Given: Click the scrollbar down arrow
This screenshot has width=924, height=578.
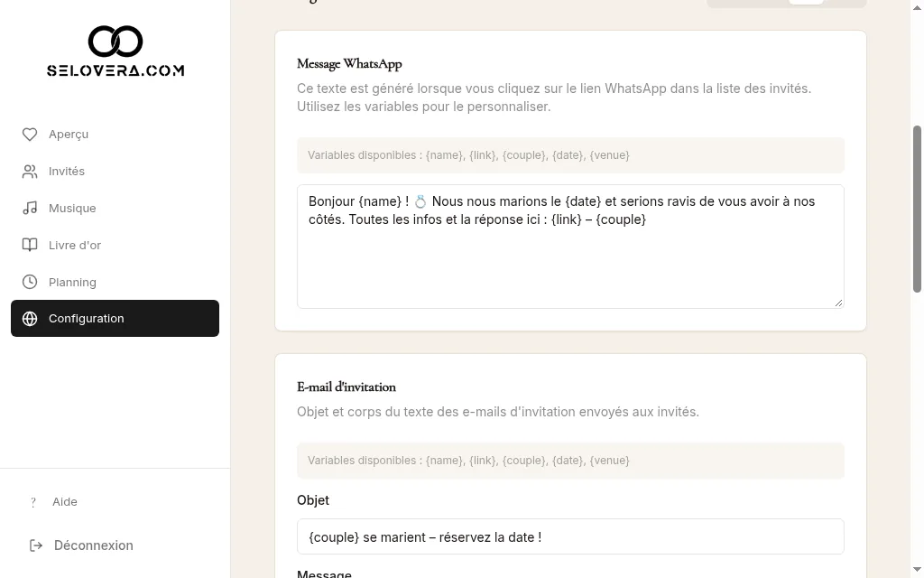Looking at the screenshot, I should (917, 570).
